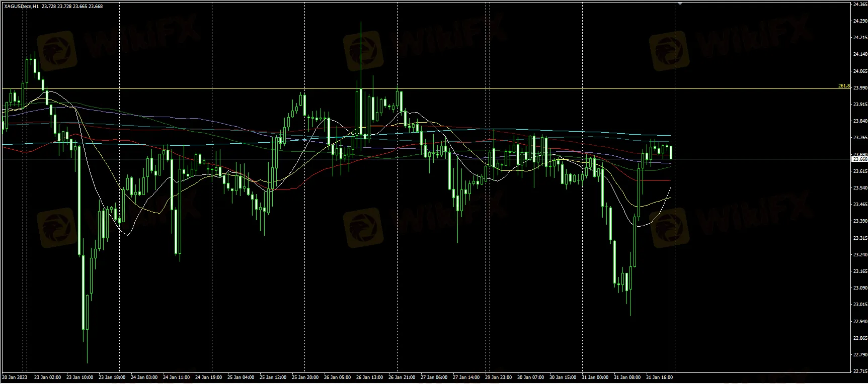
Task: Click the 23 Jan 10:00 time label
Action: coord(79,377)
